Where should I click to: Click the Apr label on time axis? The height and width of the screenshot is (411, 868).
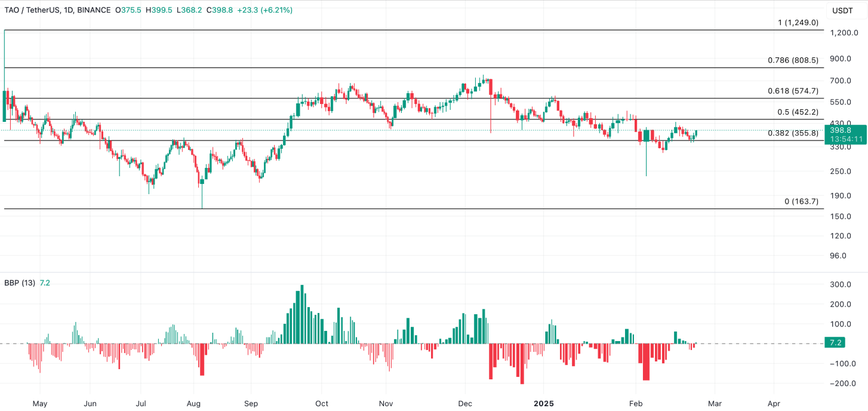click(x=774, y=403)
